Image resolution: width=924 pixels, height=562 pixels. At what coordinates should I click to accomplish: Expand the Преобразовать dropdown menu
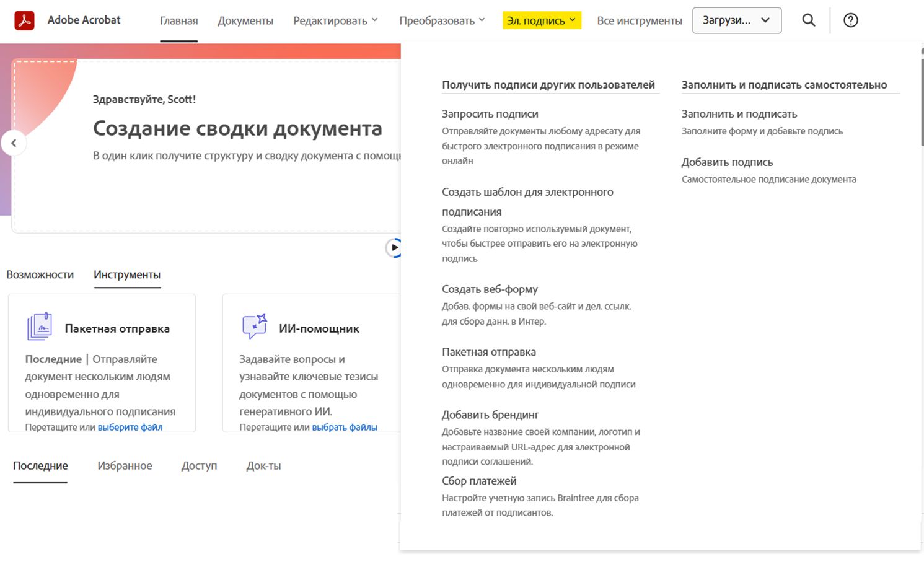pos(442,20)
